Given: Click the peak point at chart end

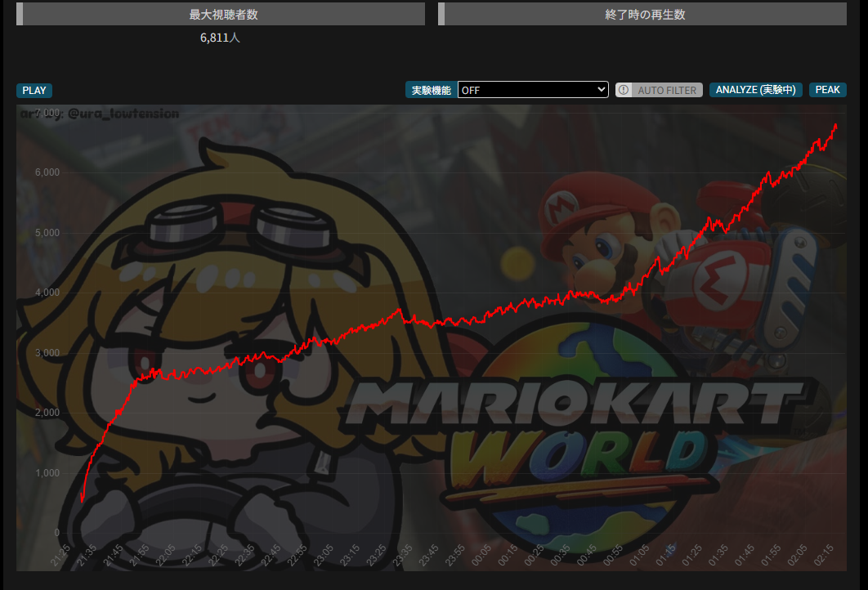Looking at the screenshot, I should (835, 126).
